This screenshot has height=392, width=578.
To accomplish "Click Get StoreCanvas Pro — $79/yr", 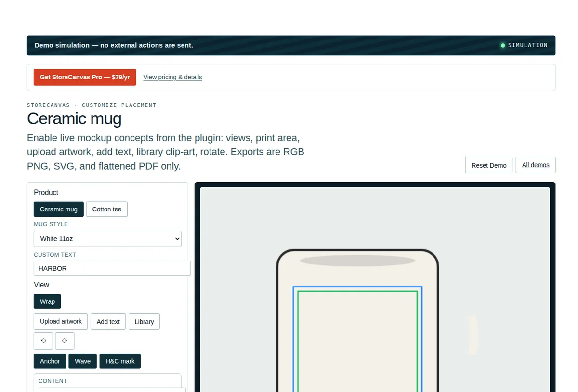I will [85, 77].
